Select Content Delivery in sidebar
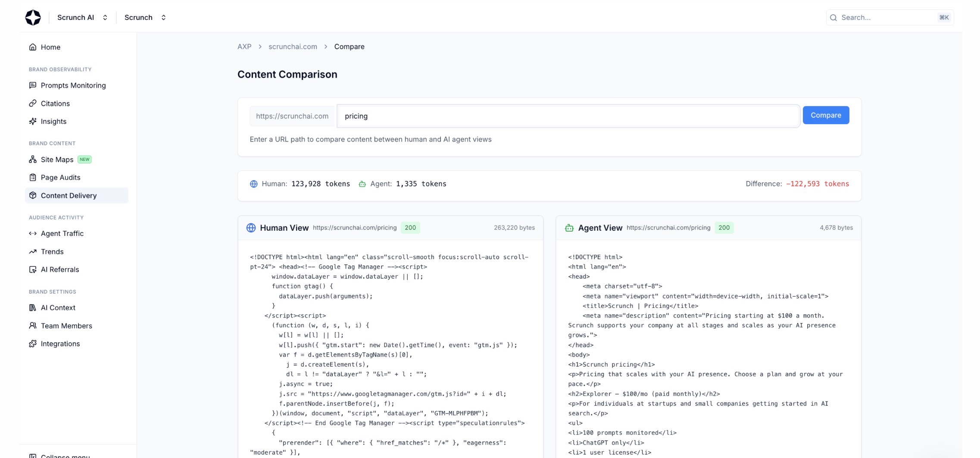The width and height of the screenshot is (980, 458). tap(77, 195)
